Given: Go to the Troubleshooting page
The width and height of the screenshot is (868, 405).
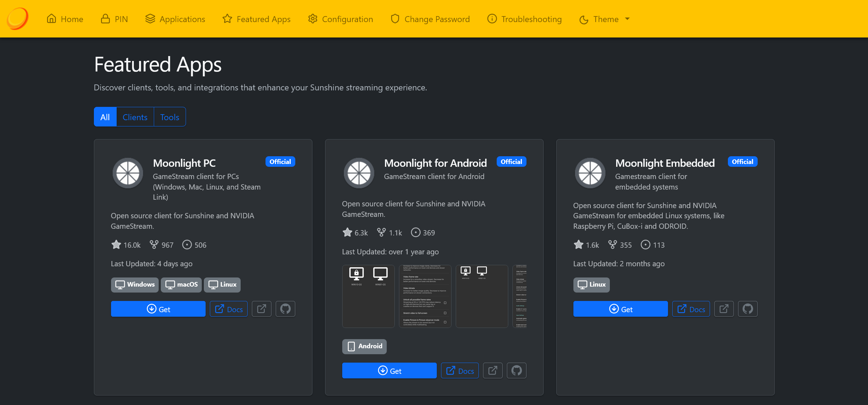Looking at the screenshot, I should point(524,19).
